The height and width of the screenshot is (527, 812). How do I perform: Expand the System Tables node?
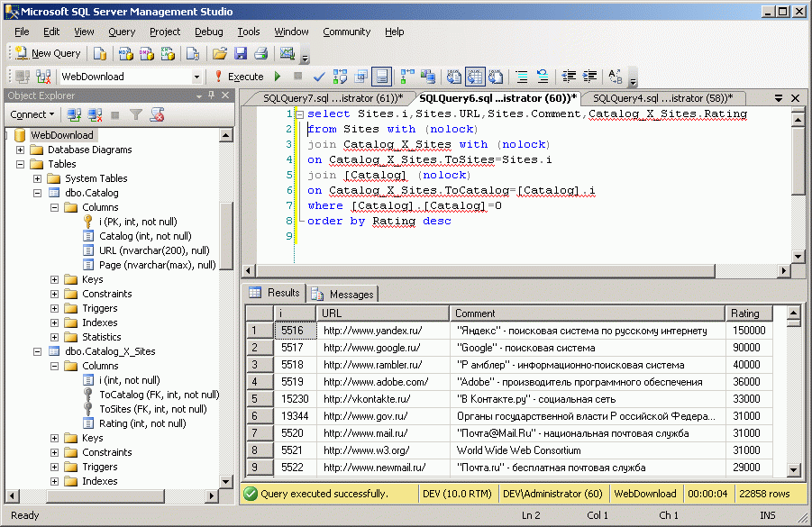point(37,178)
